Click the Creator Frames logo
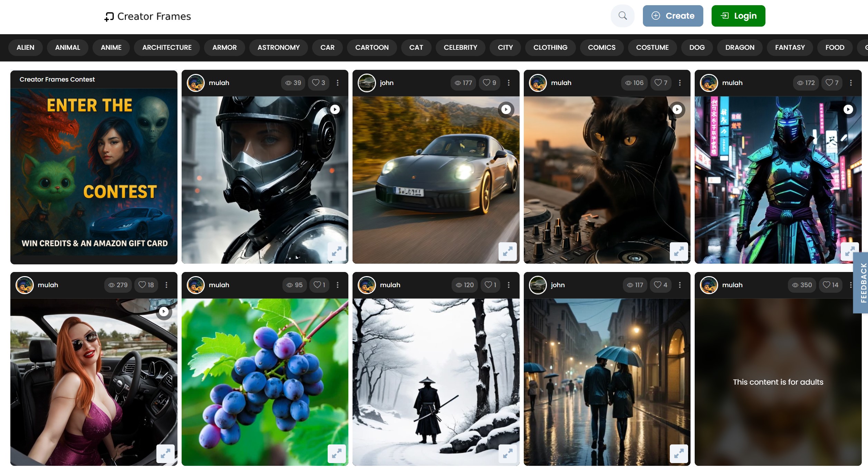The image size is (868, 470). click(147, 16)
